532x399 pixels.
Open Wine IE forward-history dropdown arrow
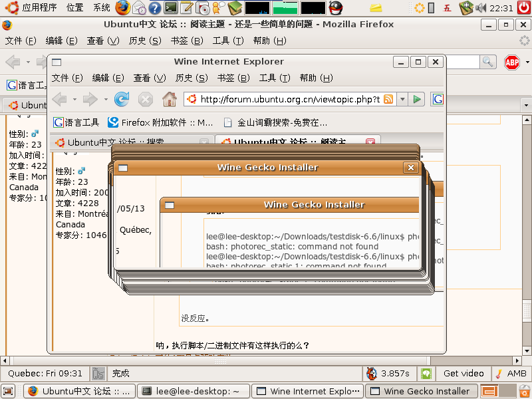tap(106, 99)
